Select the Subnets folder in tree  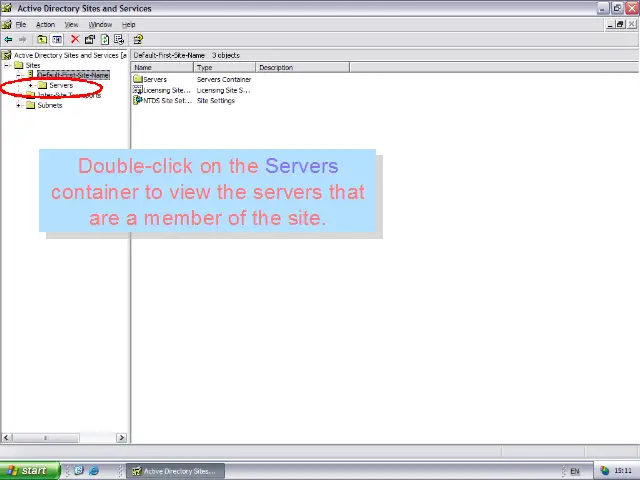coord(50,105)
